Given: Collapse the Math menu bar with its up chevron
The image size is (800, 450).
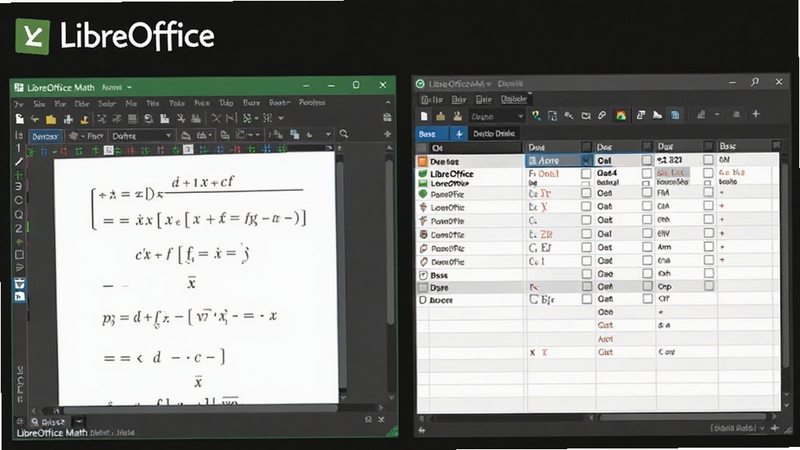Looking at the screenshot, I should pyautogui.click(x=388, y=103).
